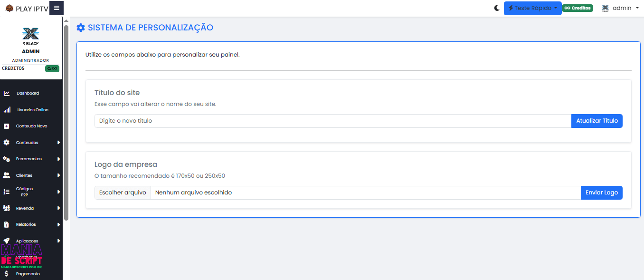Click the infinity credits badge in sidebar
The image size is (644, 280).
[x=52, y=68]
